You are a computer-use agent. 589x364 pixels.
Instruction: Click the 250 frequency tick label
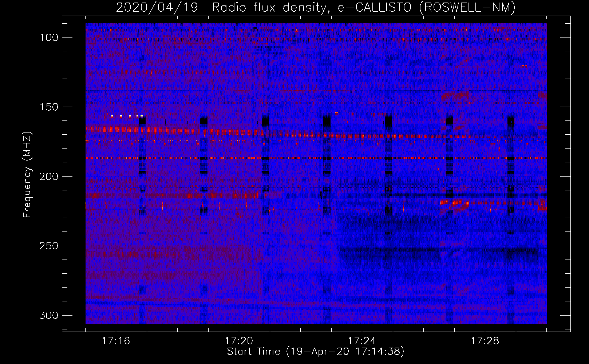pyautogui.click(x=49, y=246)
